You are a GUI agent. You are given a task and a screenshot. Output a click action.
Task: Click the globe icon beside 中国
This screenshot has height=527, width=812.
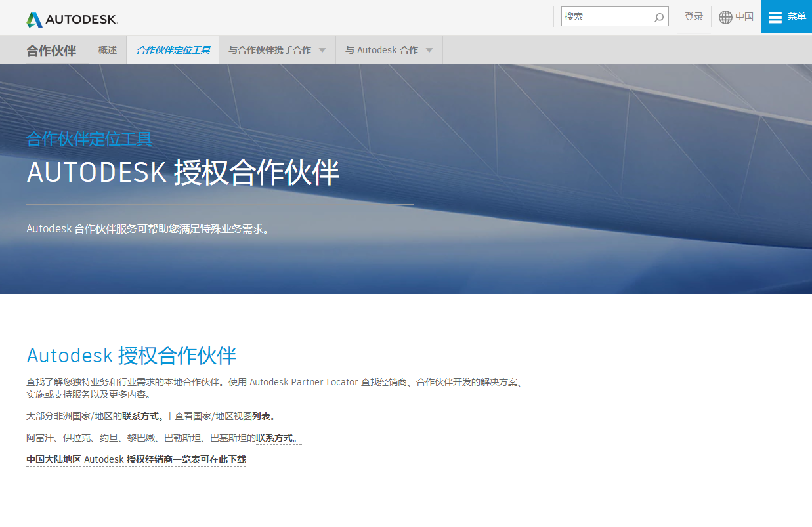coord(725,17)
